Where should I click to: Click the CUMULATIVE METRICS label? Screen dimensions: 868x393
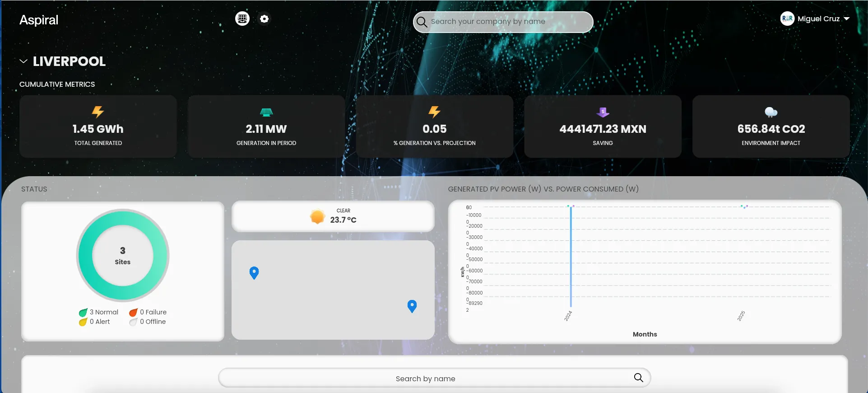pyautogui.click(x=57, y=84)
